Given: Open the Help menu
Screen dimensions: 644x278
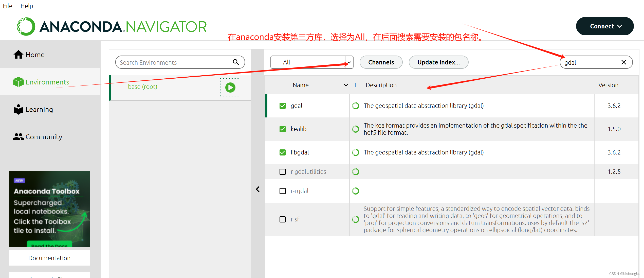Looking at the screenshot, I should [27, 6].
